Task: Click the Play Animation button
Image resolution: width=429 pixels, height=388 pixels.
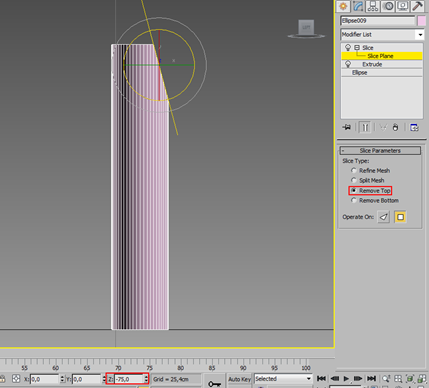Action: coord(346,379)
